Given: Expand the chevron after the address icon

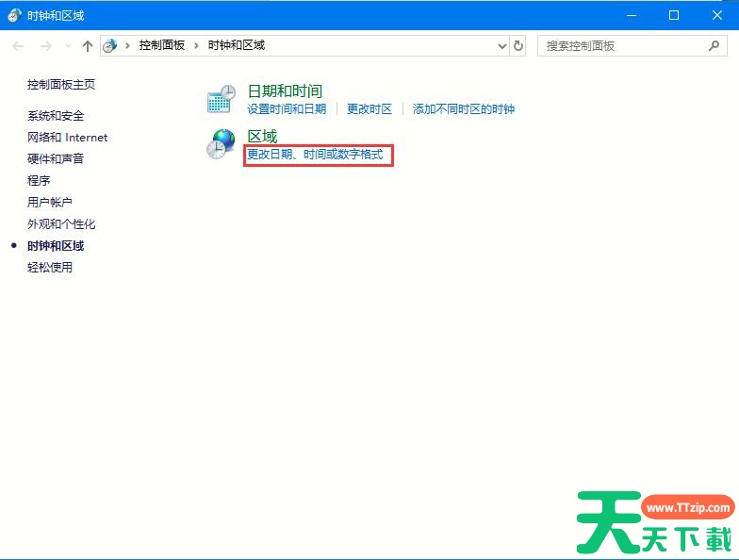Looking at the screenshot, I should pos(127,45).
